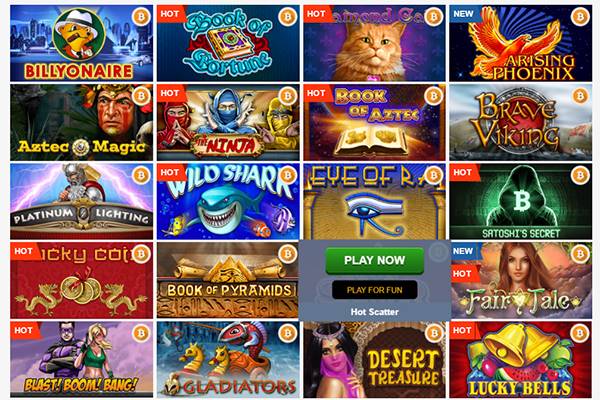The height and width of the screenshot is (400, 600).
Task: Click the NEW label on Fairy Tale tile
Action: pos(463,251)
